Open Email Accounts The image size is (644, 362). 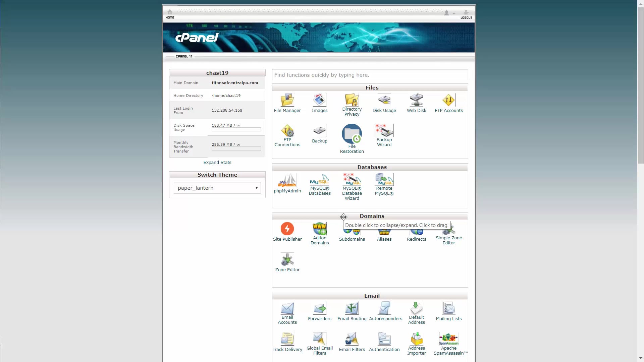(287, 313)
